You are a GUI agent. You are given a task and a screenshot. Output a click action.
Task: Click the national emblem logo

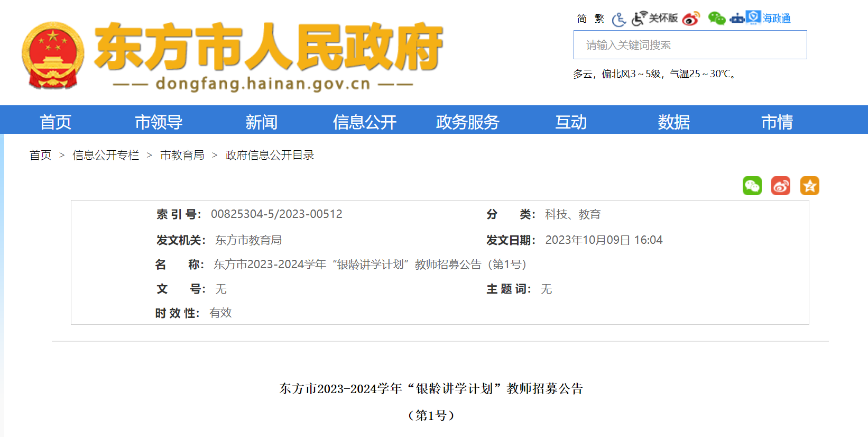pyautogui.click(x=53, y=55)
